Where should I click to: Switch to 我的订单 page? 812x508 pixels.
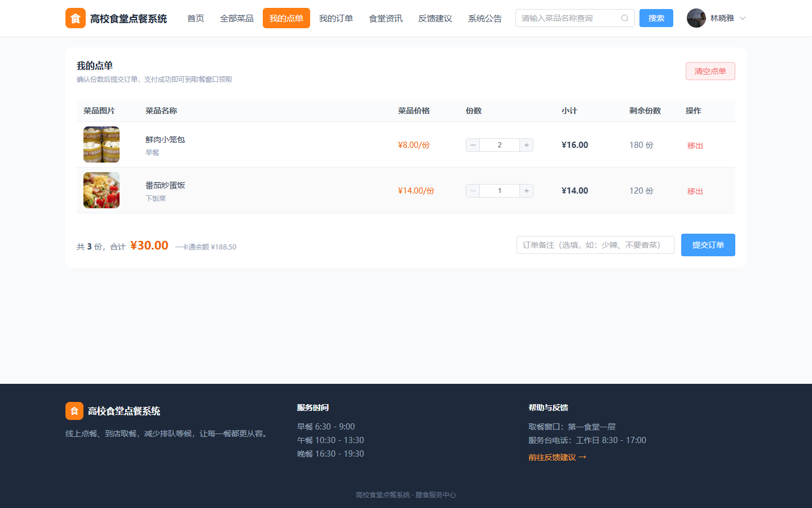click(336, 18)
